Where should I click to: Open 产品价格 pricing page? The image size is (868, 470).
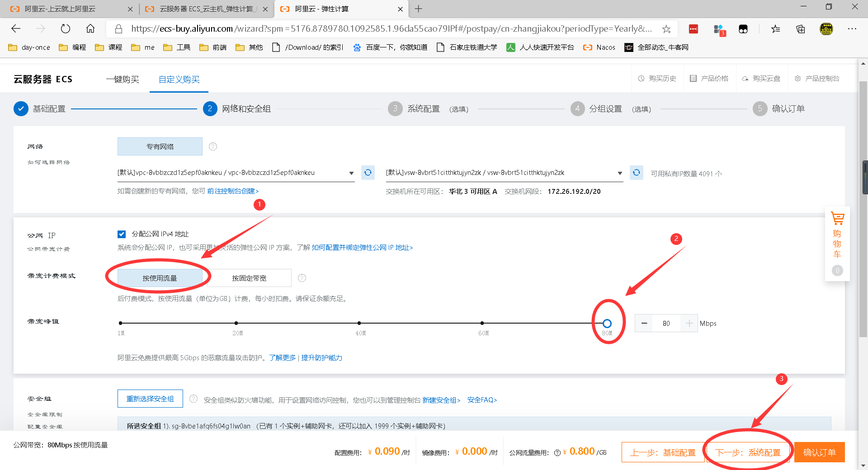(x=709, y=78)
